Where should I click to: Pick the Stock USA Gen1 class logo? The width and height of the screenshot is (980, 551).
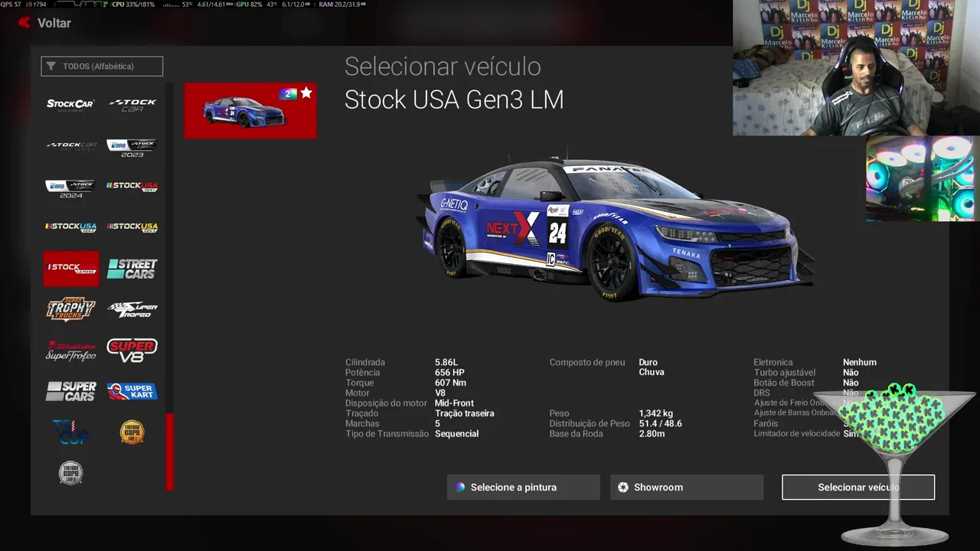132,186
